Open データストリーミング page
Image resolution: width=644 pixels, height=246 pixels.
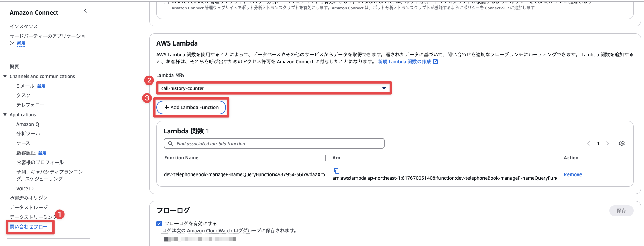click(33, 217)
